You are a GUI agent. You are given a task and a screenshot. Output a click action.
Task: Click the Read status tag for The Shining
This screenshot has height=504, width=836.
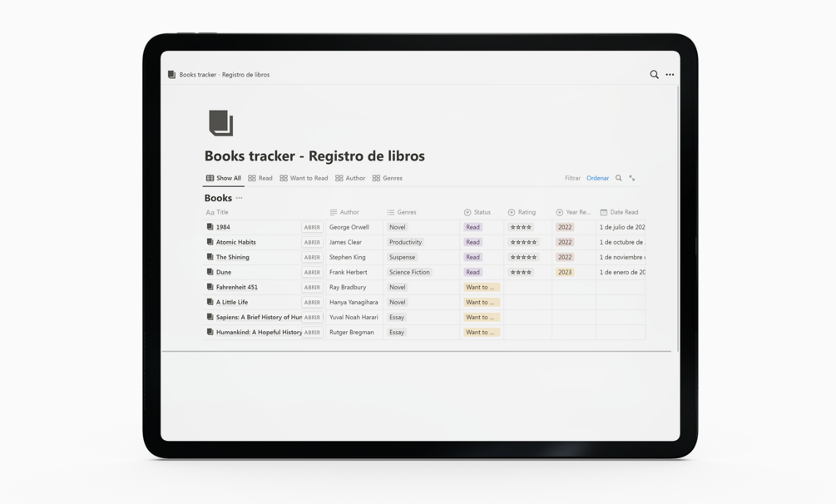(473, 257)
